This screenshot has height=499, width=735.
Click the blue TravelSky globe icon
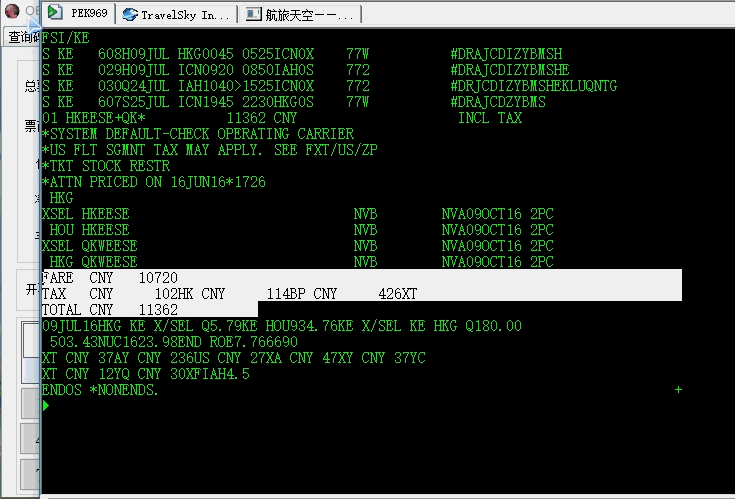(x=130, y=15)
